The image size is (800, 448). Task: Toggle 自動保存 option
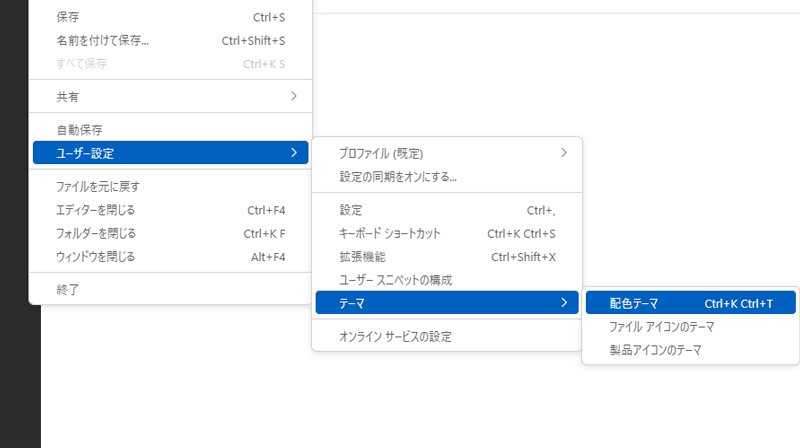pyautogui.click(x=170, y=130)
